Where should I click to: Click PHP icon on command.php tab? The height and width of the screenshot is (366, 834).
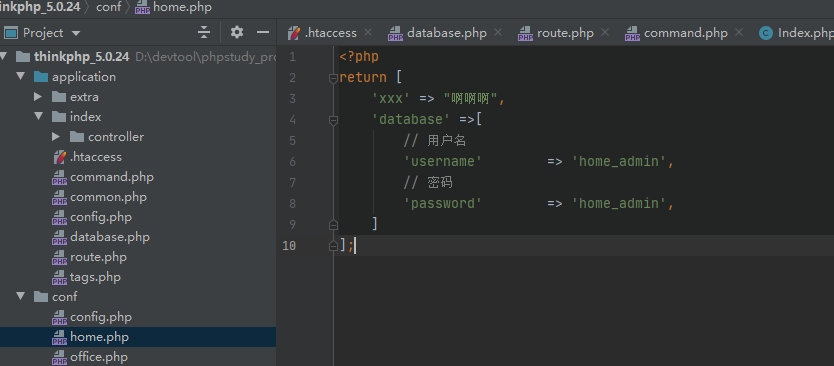632,34
